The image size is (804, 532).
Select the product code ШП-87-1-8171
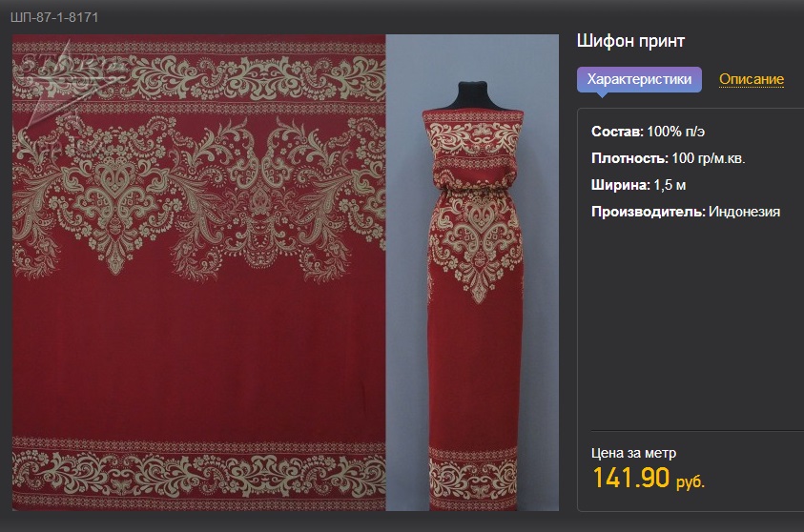coord(54,17)
